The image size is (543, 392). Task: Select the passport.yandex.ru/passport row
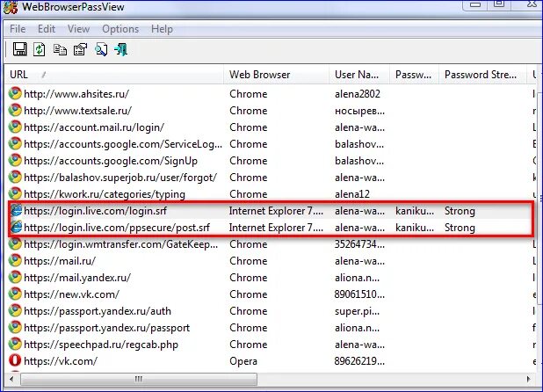[271, 327]
